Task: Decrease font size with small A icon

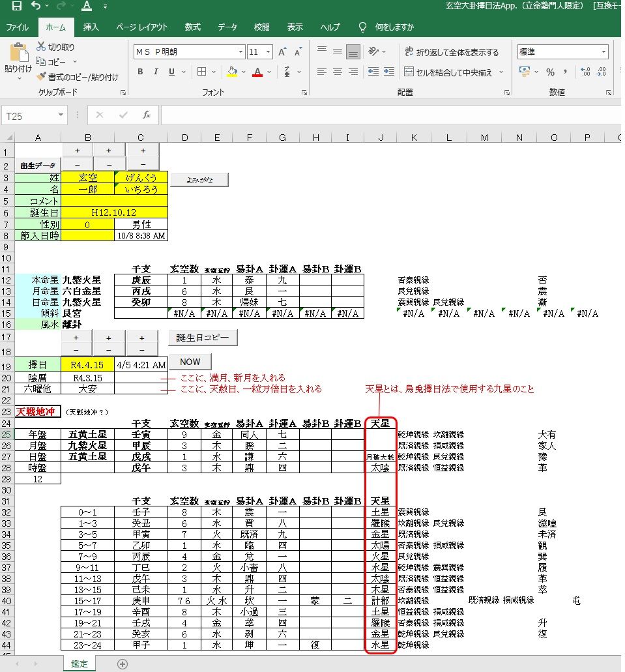Action: pos(297,52)
